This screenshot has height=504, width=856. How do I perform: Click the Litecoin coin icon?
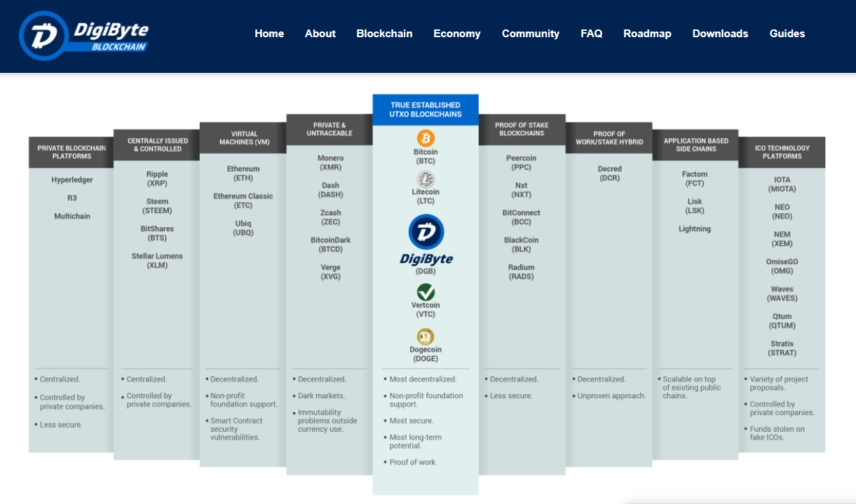click(426, 179)
